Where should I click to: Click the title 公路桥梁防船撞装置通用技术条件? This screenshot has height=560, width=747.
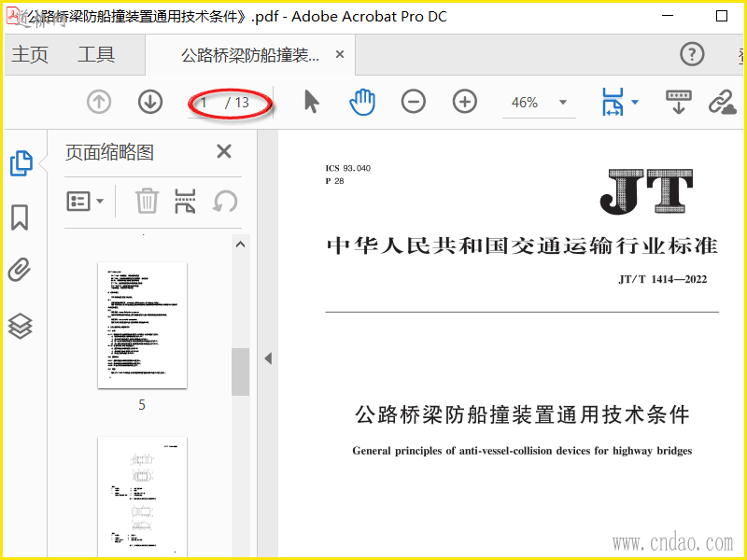tap(522, 414)
